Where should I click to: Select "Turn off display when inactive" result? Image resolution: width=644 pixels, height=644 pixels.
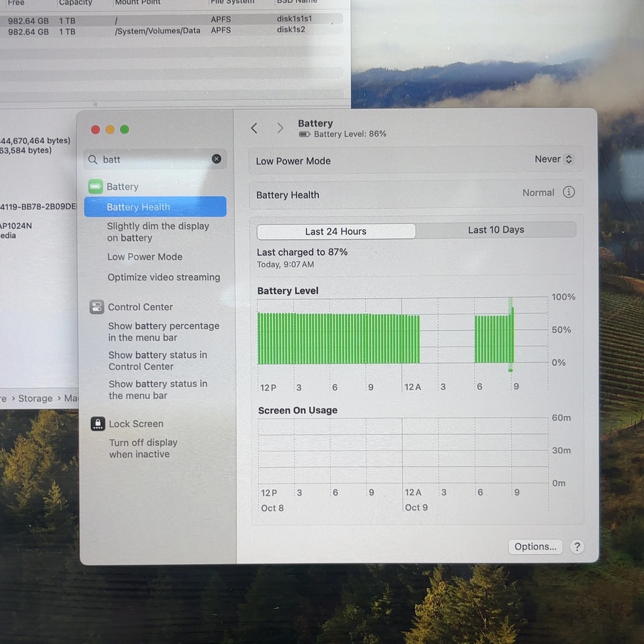click(143, 448)
